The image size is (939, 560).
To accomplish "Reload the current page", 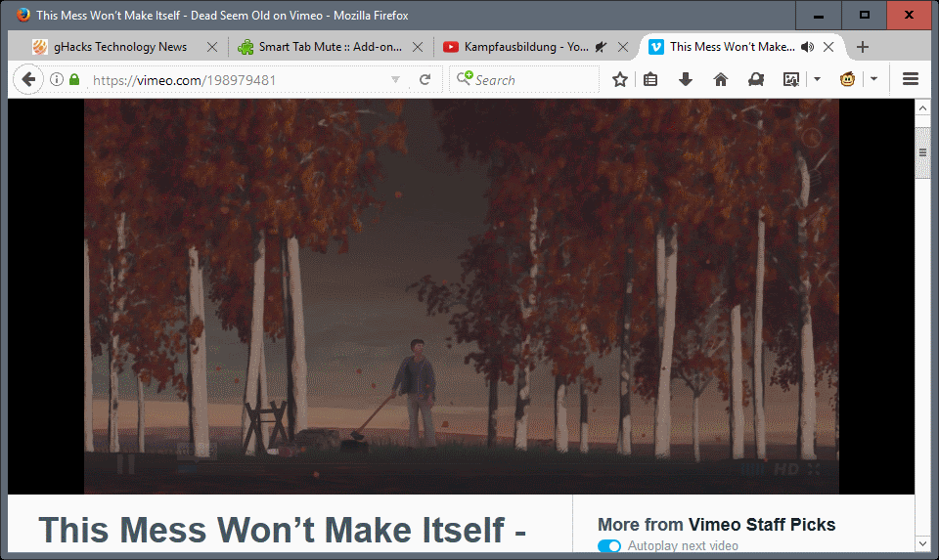I will coord(425,79).
